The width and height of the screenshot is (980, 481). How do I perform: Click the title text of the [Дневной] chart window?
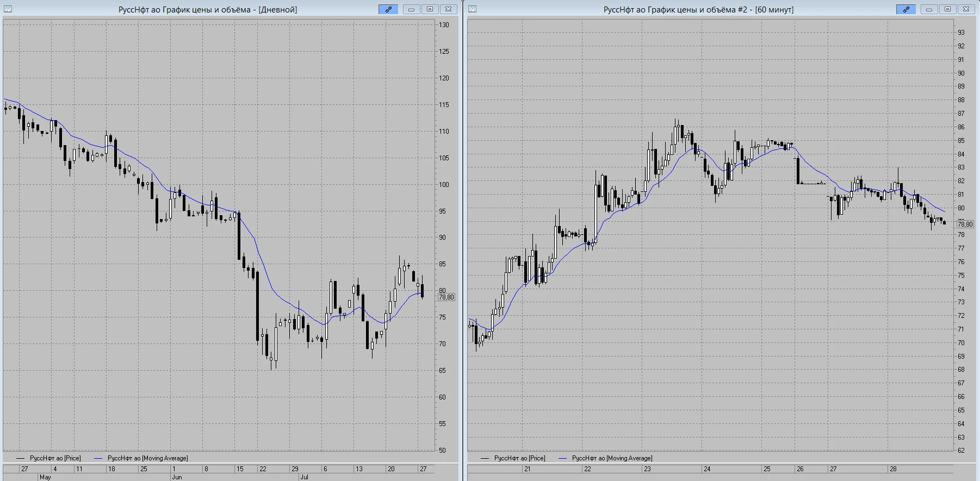(208, 9)
